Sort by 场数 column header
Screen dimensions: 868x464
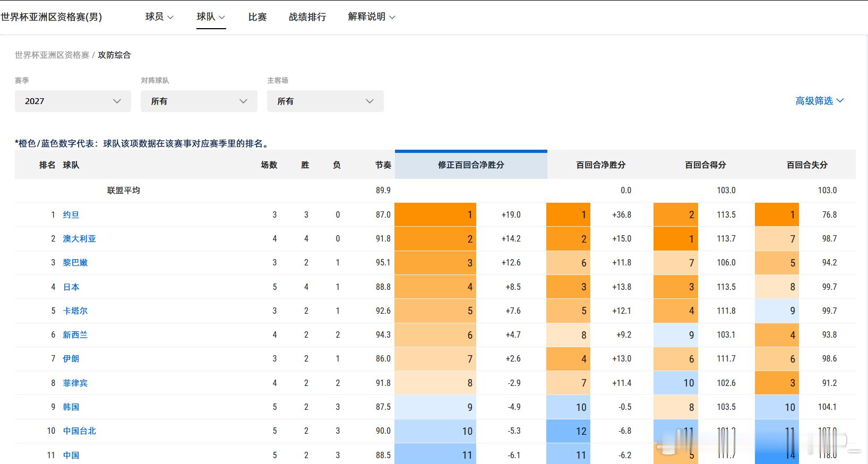click(269, 165)
